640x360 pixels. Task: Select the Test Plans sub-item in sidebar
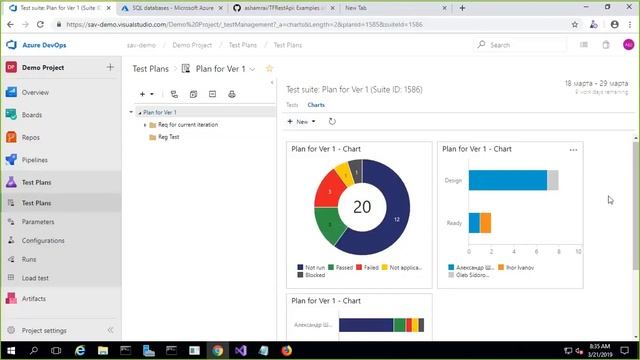click(36, 203)
